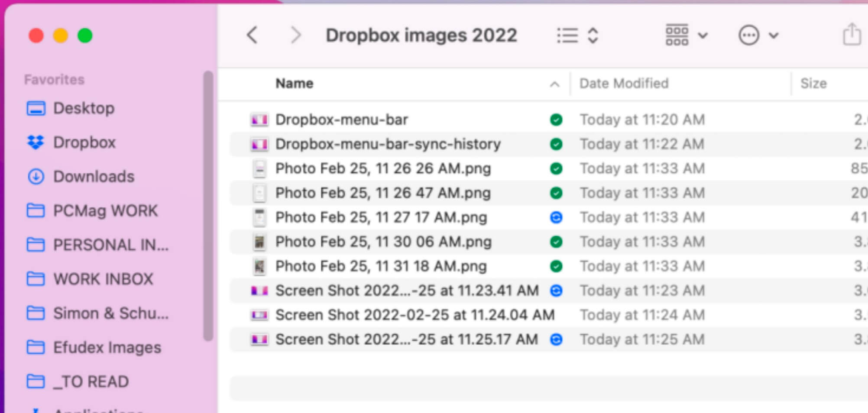Image resolution: width=868 pixels, height=413 pixels.
Task: Click the Downloads arrow icon in the sidebar
Action: [36, 177]
